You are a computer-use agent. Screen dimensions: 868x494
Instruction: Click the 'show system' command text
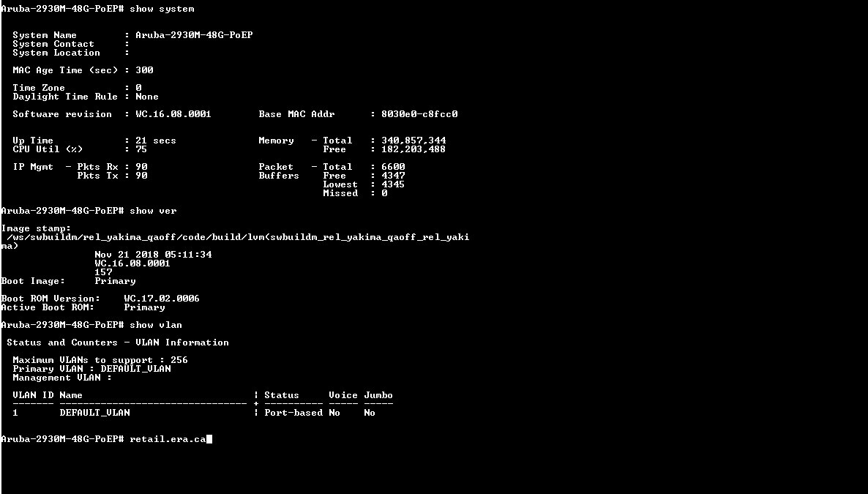[x=162, y=9]
